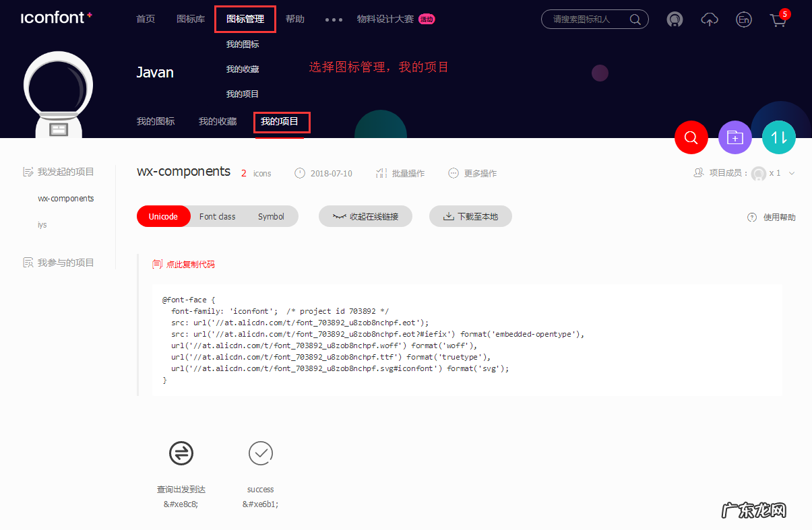Click the shopping cart icon with badge 5
The width and height of the screenshot is (812, 530).
click(x=778, y=21)
